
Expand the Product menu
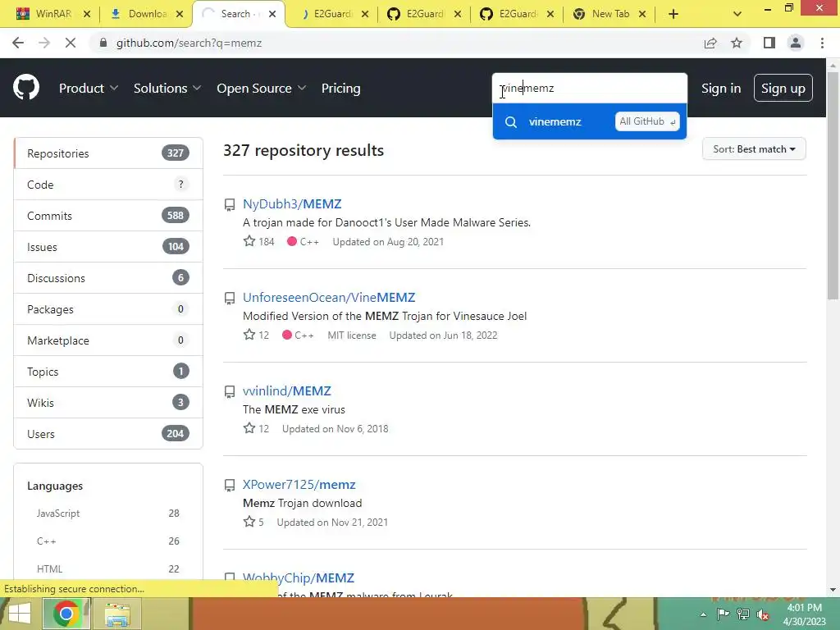89,89
